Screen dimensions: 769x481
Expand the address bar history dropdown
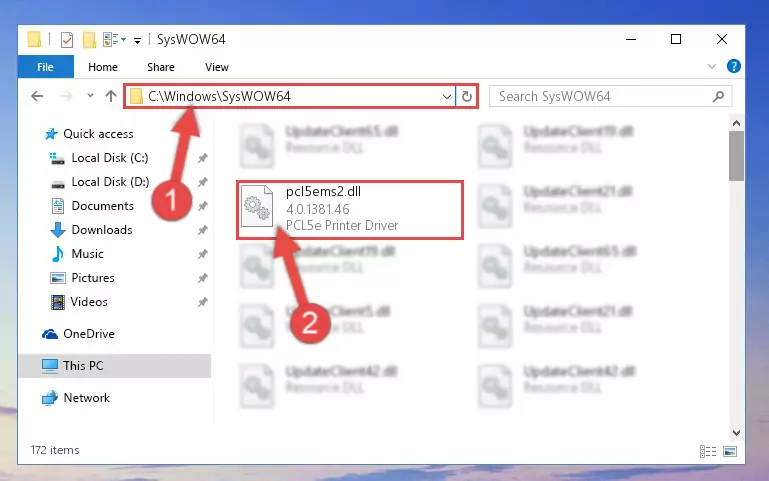click(x=446, y=97)
